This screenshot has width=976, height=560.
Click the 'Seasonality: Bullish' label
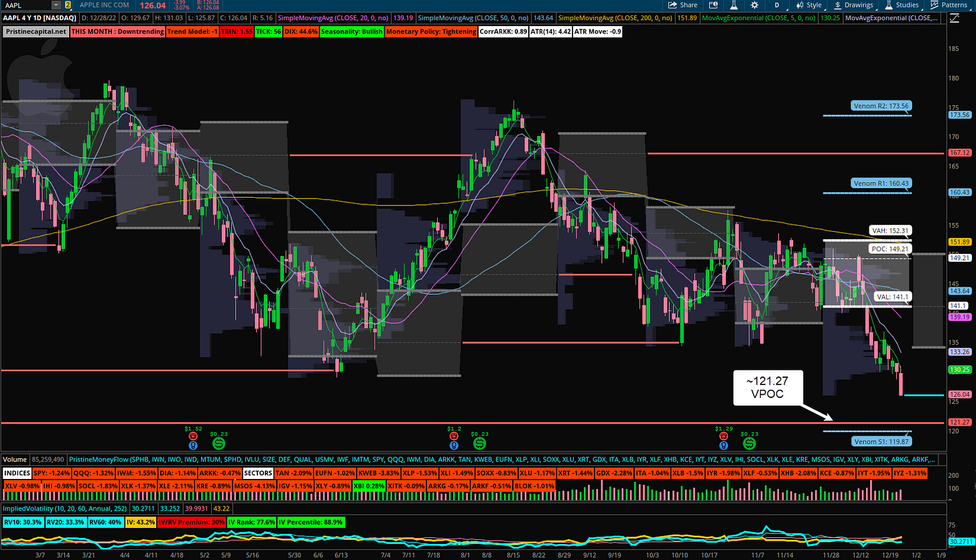click(351, 31)
